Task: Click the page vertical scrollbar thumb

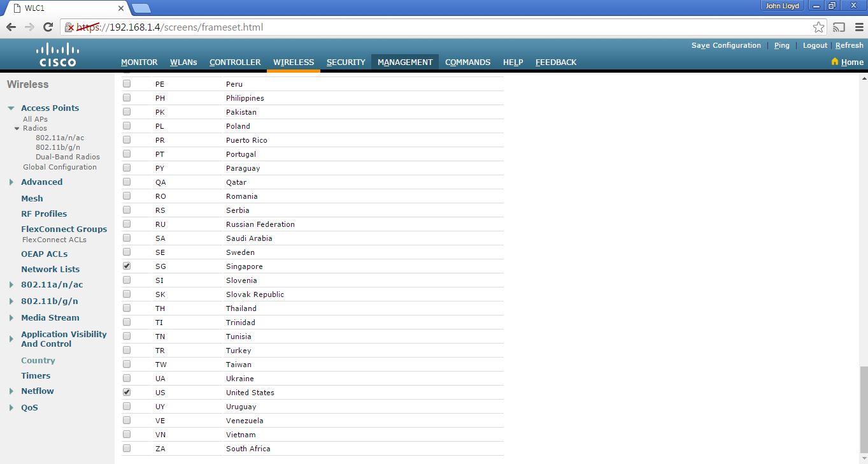Action: pyautogui.click(x=863, y=411)
